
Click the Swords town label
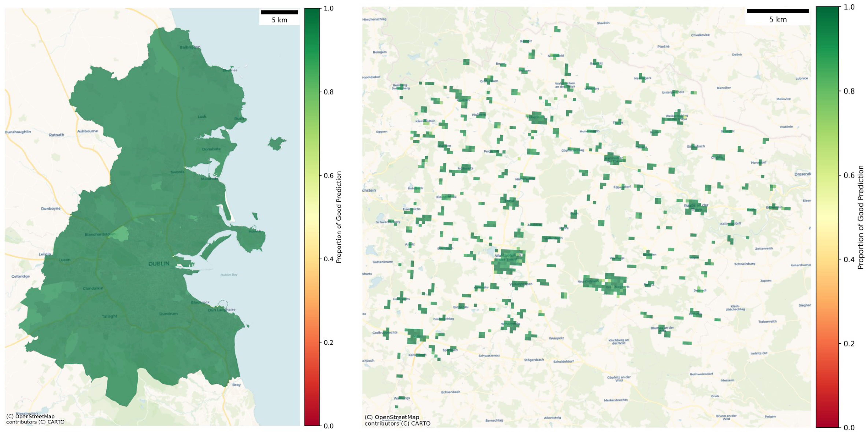(x=177, y=172)
